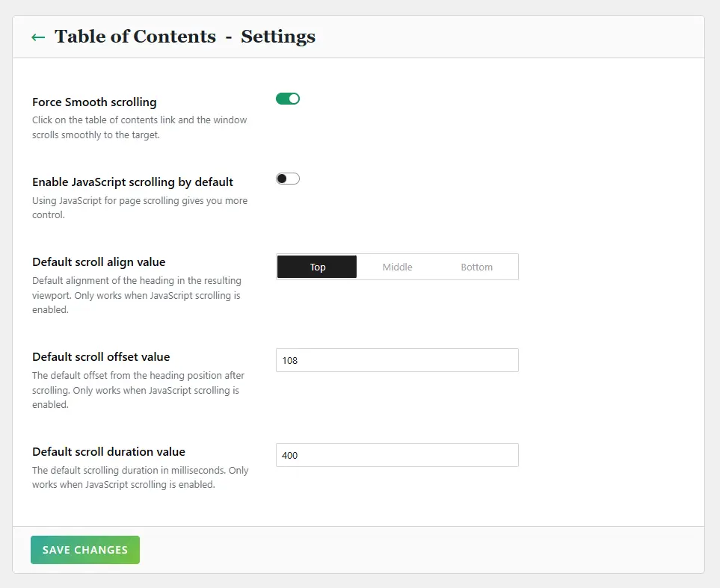Click the scroll duration description paragraph
The height and width of the screenshot is (588, 720).
point(139,477)
